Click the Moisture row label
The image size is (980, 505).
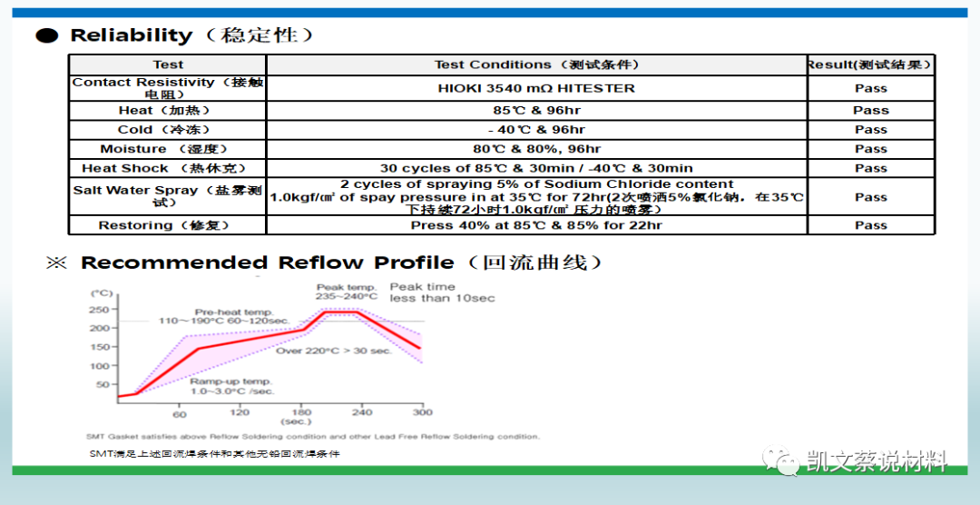tap(168, 150)
